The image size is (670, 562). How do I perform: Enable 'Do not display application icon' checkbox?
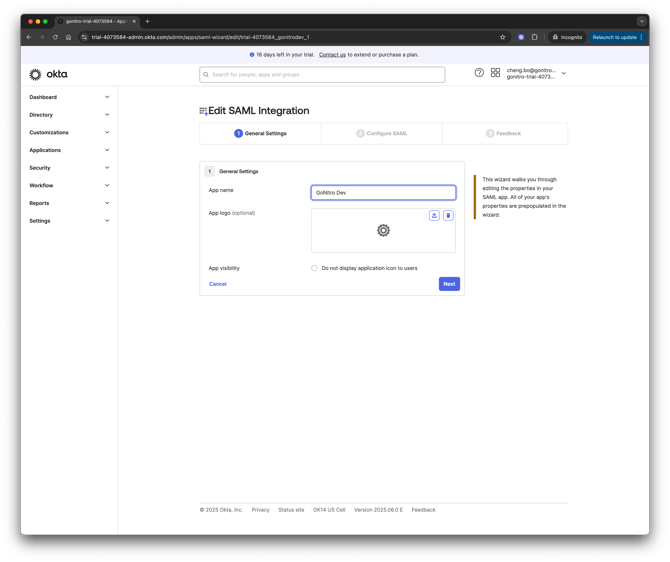click(314, 268)
